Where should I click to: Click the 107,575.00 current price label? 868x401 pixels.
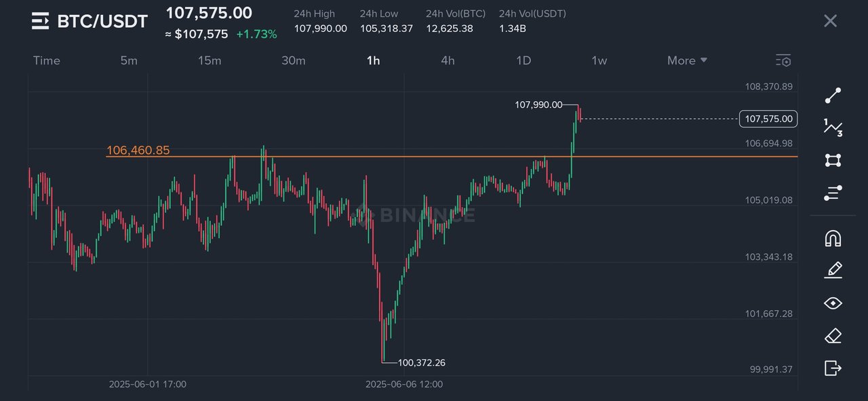coord(768,119)
